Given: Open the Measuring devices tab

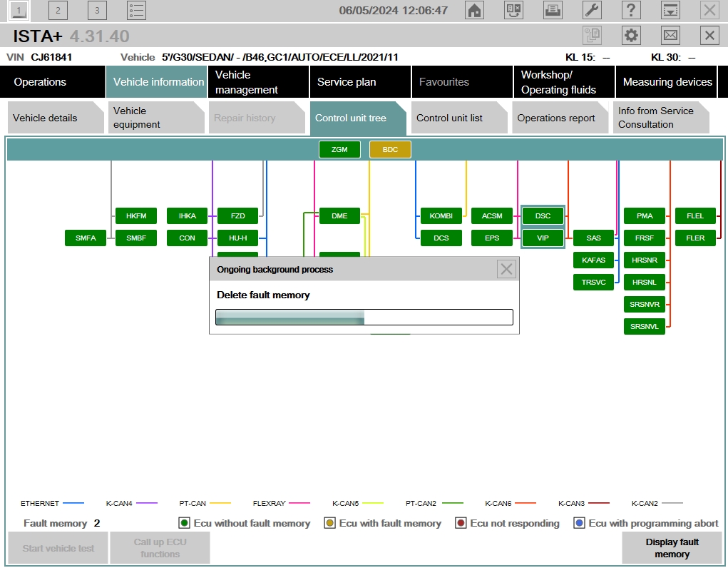Looking at the screenshot, I should pyautogui.click(x=666, y=82).
